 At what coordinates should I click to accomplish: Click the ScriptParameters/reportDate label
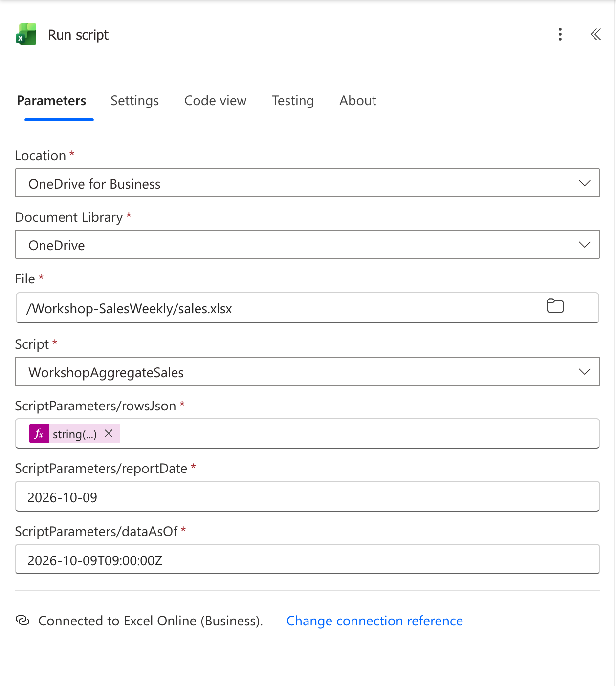pyautogui.click(x=101, y=469)
